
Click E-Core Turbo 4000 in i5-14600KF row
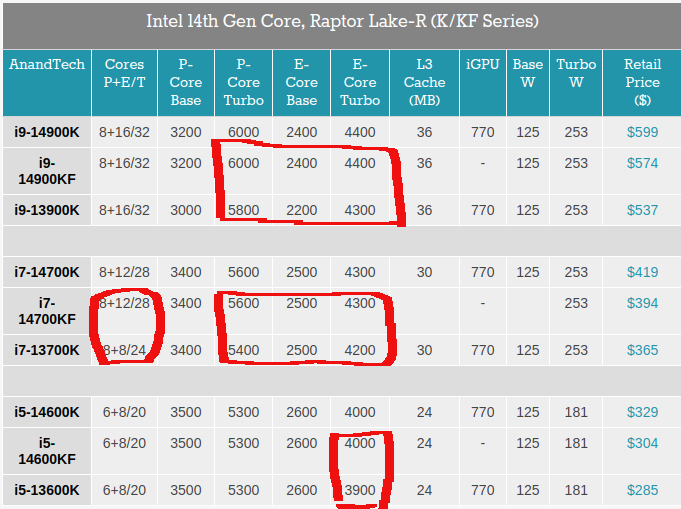point(360,443)
